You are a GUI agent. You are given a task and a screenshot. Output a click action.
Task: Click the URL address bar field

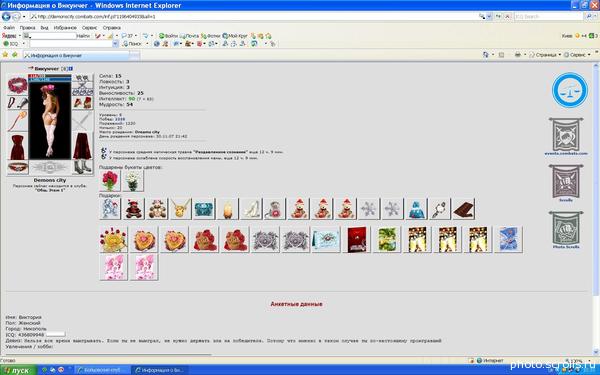254,16
